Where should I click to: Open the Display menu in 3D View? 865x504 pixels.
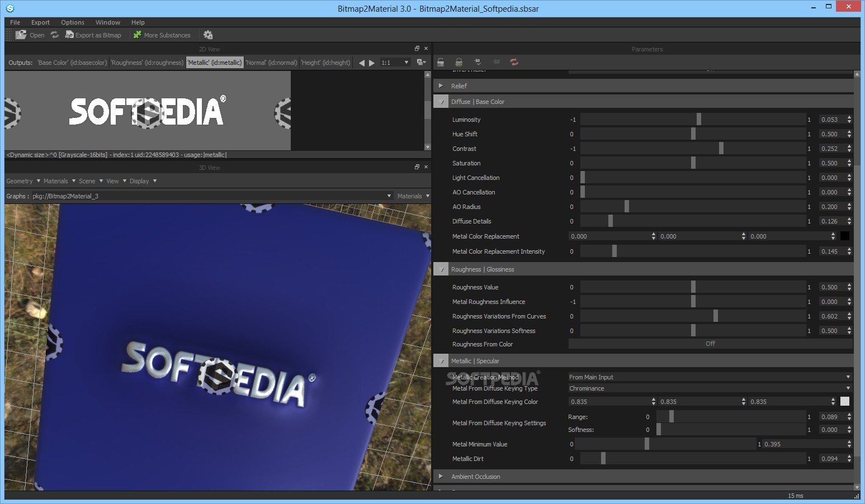coord(143,181)
